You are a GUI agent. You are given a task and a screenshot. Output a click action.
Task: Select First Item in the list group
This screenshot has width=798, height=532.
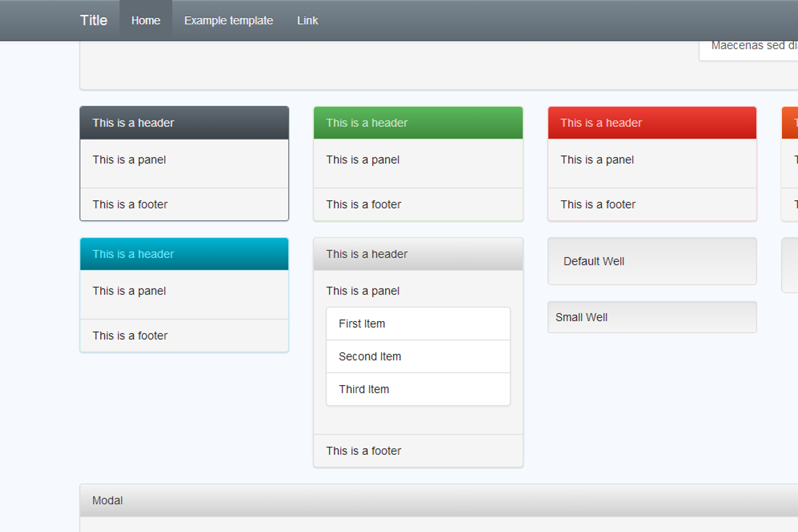(418, 323)
